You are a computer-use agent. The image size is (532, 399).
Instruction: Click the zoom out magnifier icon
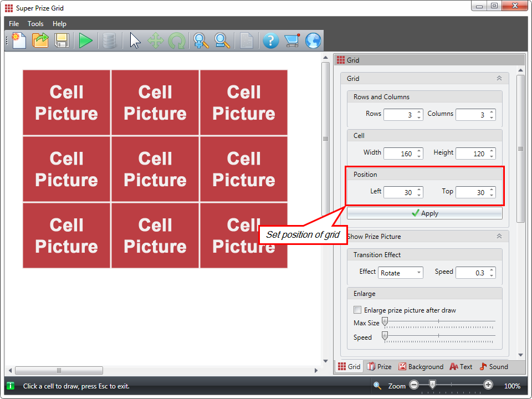222,40
